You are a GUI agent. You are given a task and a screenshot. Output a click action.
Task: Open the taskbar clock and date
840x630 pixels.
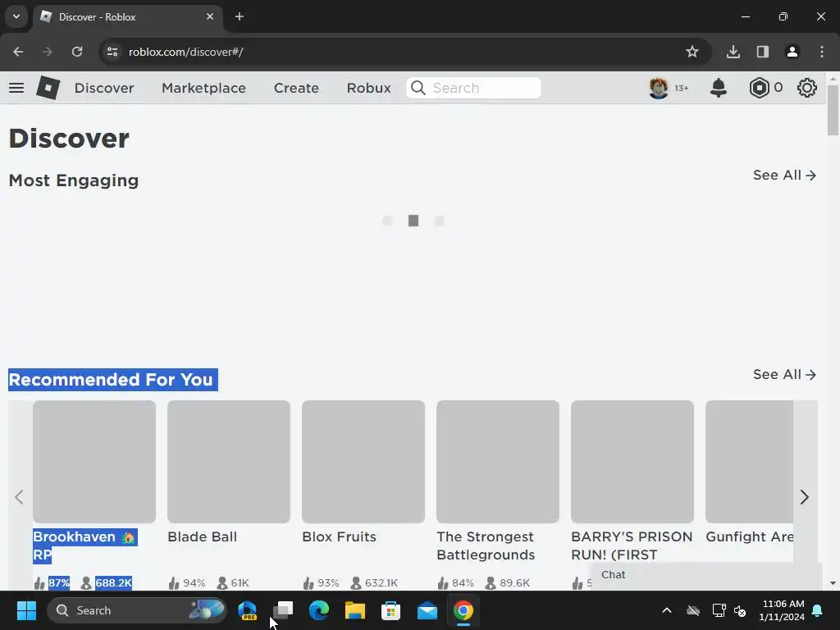pos(782,610)
